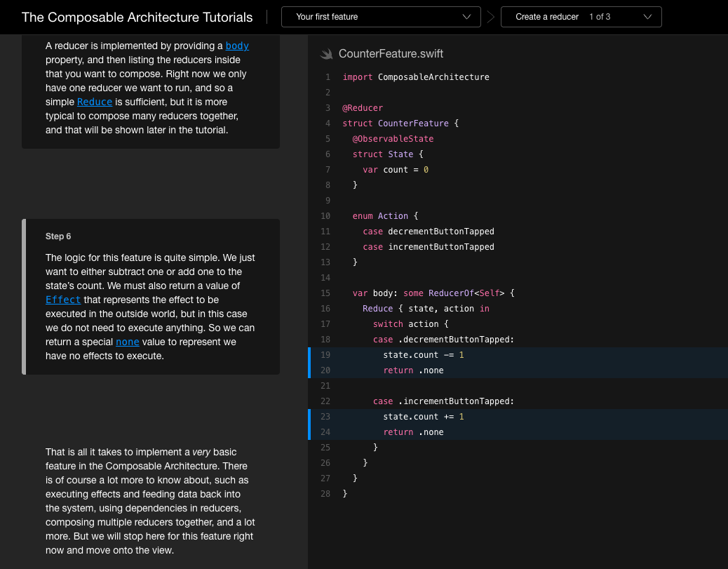Click the "var body: some ReducerOf<Self>" line
728x569 pixels.
click(433, 293)
